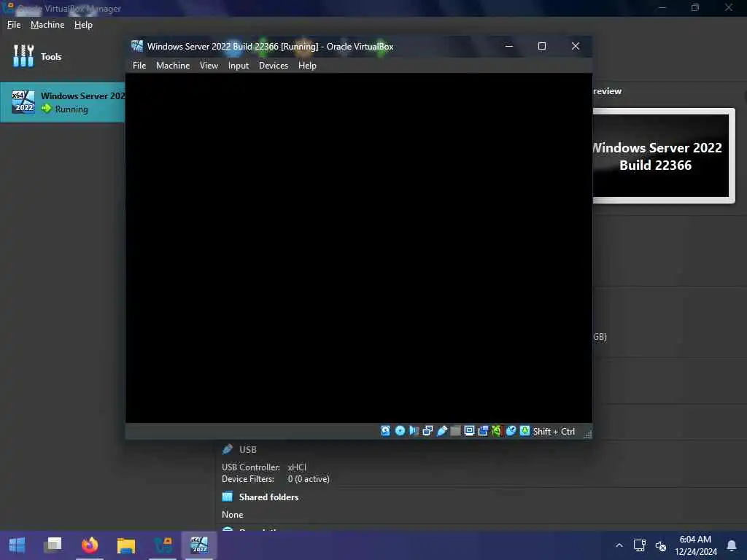Open Help menu in VirtualBox Manager

[x=83, y=25]
